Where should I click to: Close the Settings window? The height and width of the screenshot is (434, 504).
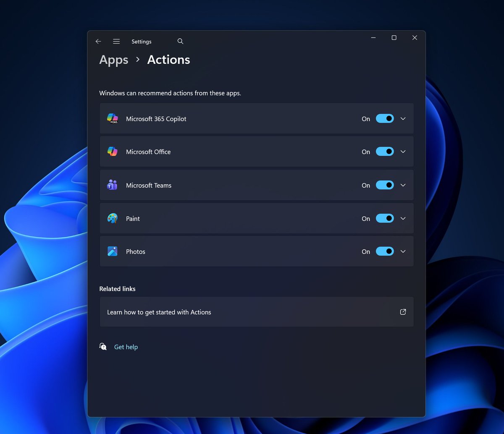coord(415,38)
